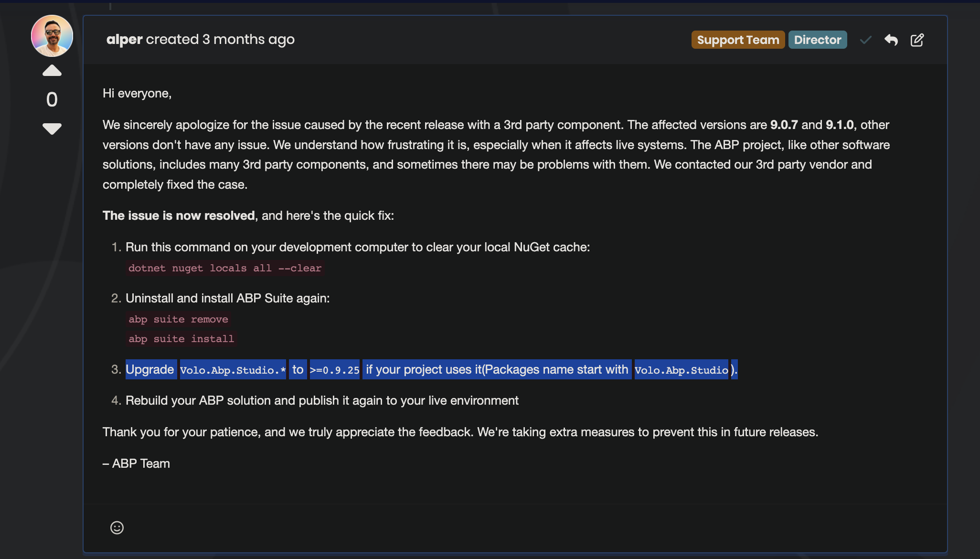Click the "abp suite install" code snippet
This screenshot has height=559, width=980.
pos(181,339)
